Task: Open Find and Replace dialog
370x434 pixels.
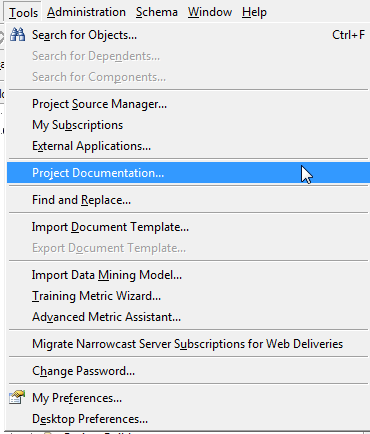Action: coord(188,200)
